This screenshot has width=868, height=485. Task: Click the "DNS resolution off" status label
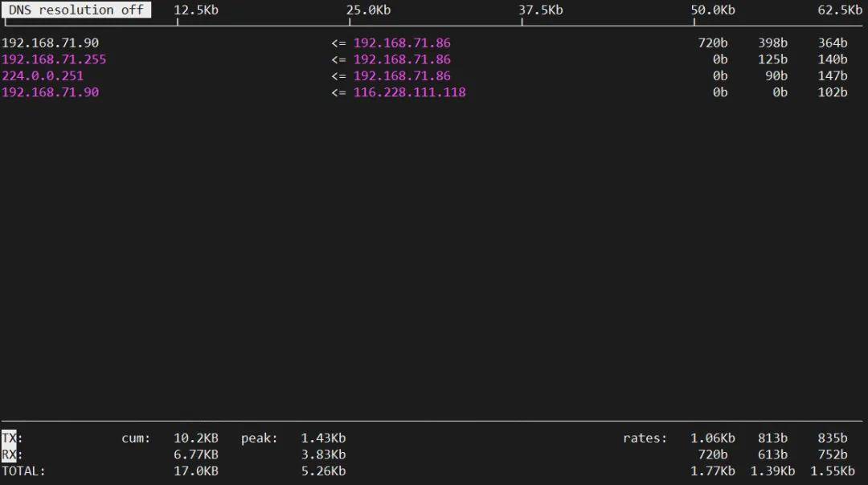(x=76, y=10)
